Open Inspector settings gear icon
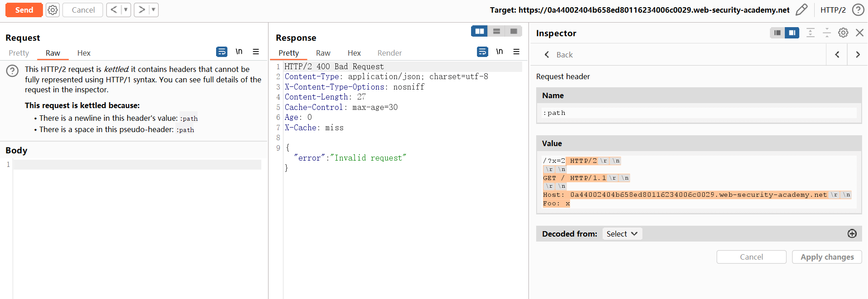This screenshot has height=299, width=868. pos(843,33)
